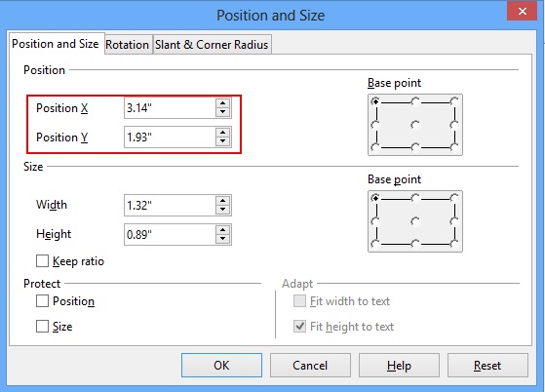The height and width of the screenshot is (392, 545).
Task: Decrease Position Y with down spinner arrow
Action: [x=222, y=141]
